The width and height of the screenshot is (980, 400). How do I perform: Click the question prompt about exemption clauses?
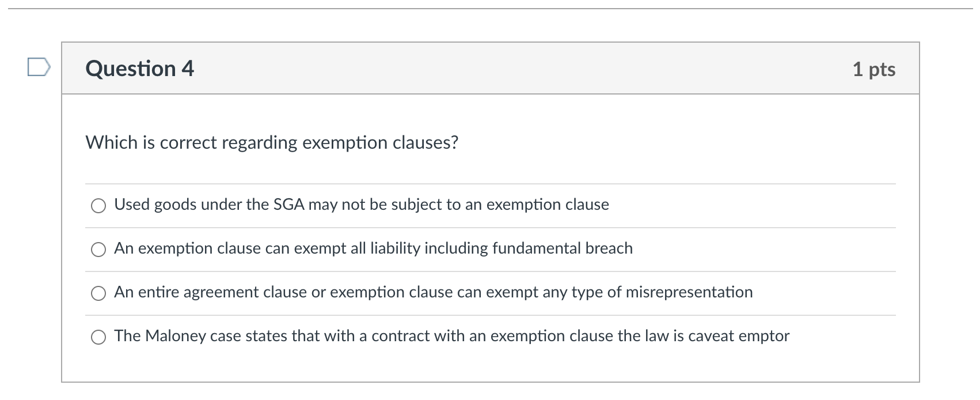click(271, 143)
